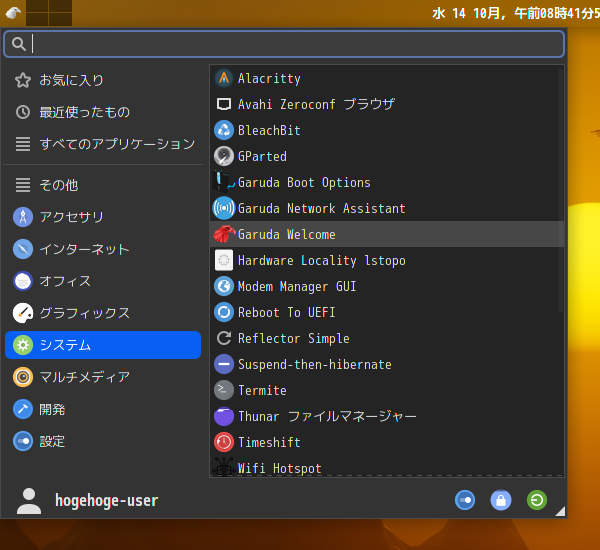This screenshot has width=600, height=550.
Task: Lock the screen with the padlock icon
Action: click(x=501, y=500)
